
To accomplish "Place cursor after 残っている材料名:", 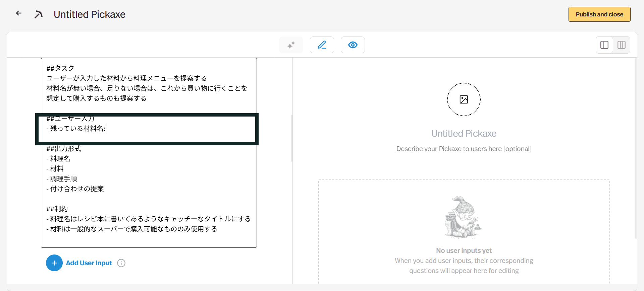I will 107,129.
